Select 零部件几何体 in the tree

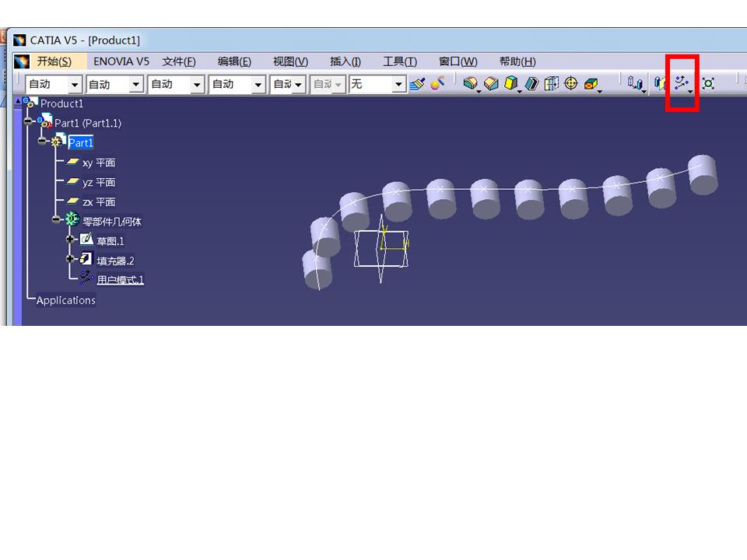click(112, 222)
